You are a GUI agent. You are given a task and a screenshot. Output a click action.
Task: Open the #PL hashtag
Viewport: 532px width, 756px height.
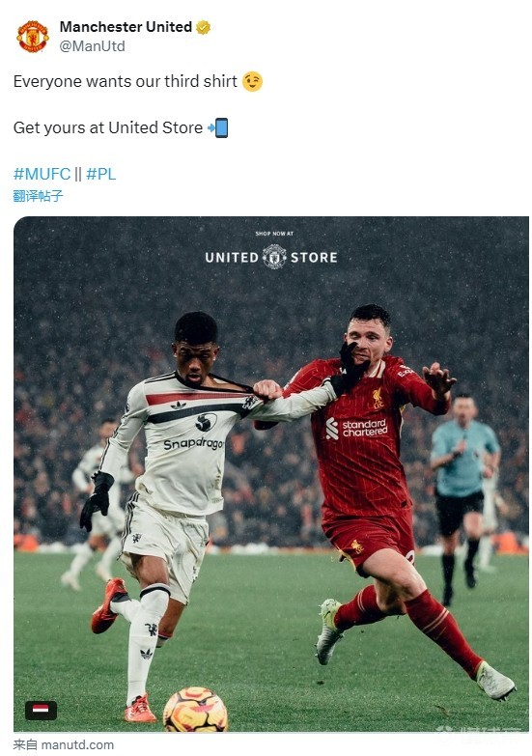[100, 174]
